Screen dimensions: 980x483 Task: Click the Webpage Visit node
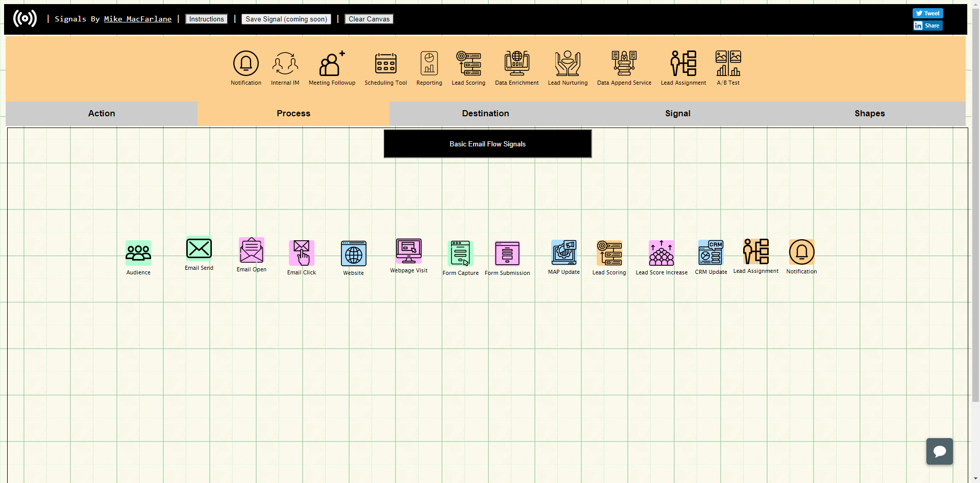pyautogui.click(x=409, y=251)
